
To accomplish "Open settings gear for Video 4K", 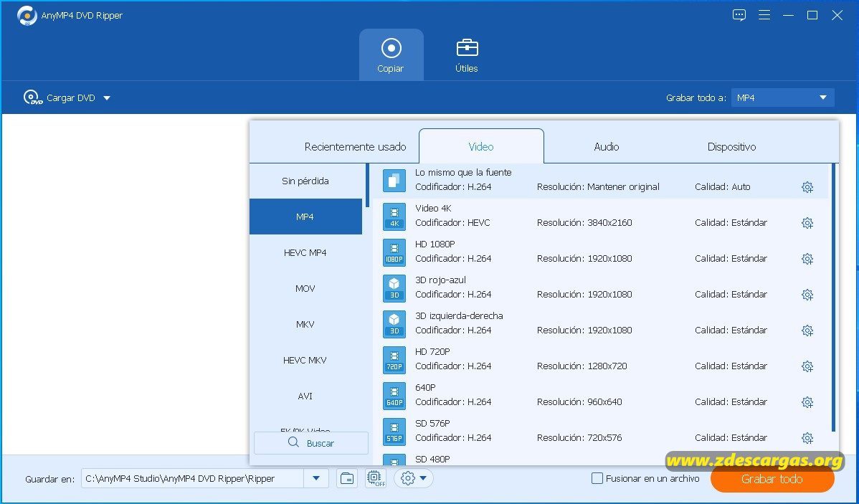I will click(807, 223).
